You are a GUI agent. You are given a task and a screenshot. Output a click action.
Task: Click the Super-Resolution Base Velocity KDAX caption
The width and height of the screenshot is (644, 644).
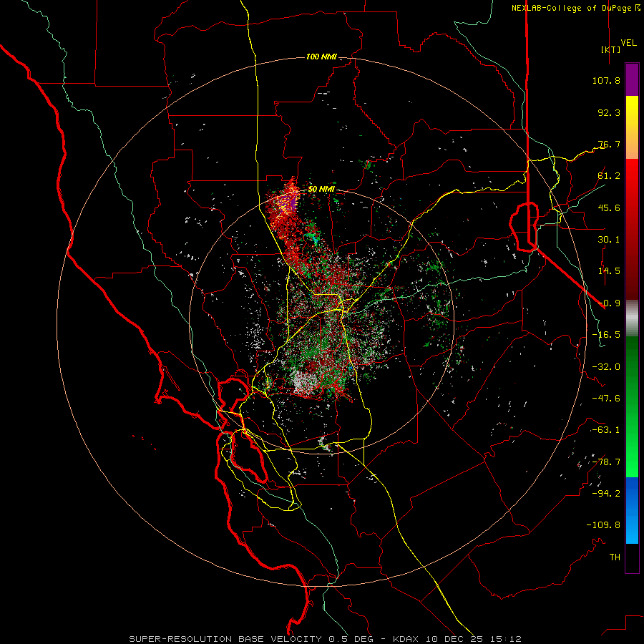coord(326,639)
